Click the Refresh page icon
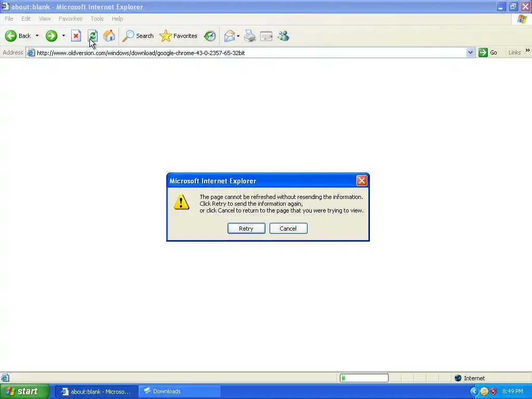Image resolution: width=532 pixels, height=399 pixels. click(92, 36)
